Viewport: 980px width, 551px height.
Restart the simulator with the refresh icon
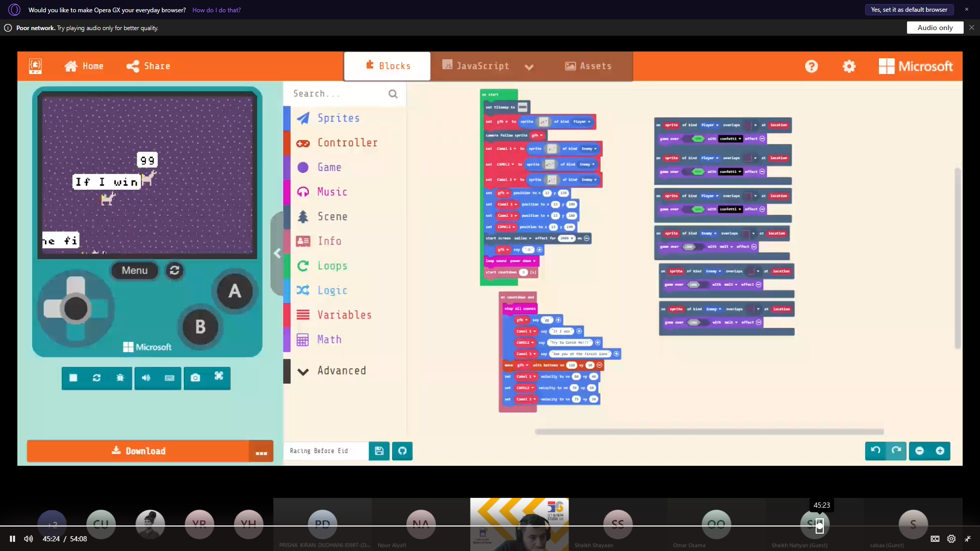coord(96,378)
